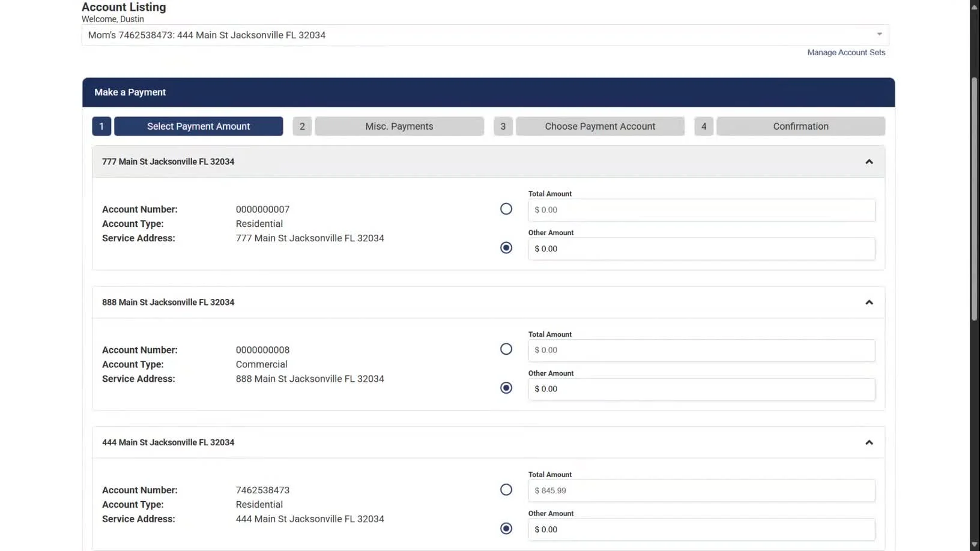Go to the Choose Payment Account step

coord(600,126)
